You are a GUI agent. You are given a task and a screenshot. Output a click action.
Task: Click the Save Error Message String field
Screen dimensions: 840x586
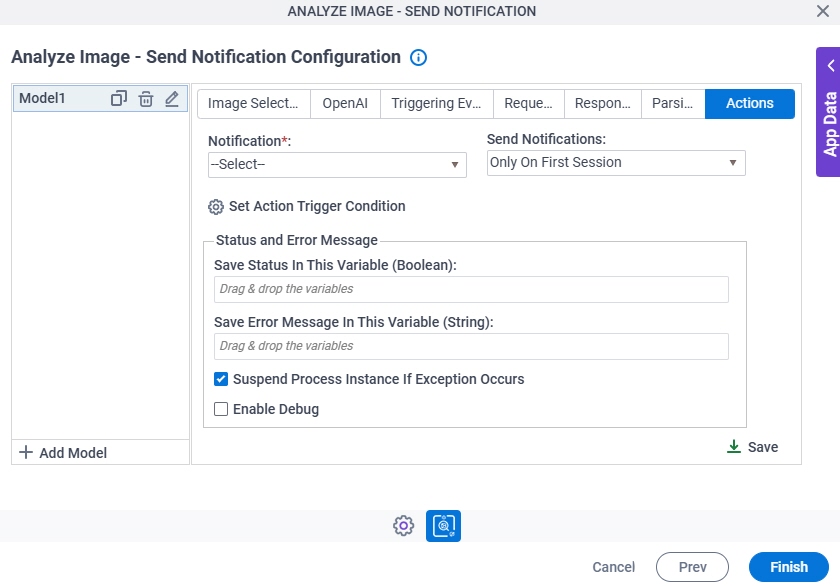coord(471,346)
